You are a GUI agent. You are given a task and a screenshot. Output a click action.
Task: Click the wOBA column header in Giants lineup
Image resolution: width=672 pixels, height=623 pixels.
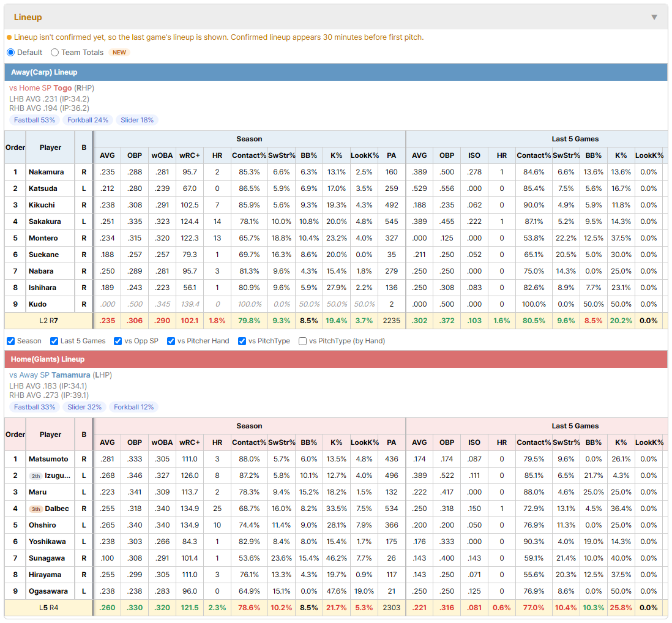coord(162,442)
